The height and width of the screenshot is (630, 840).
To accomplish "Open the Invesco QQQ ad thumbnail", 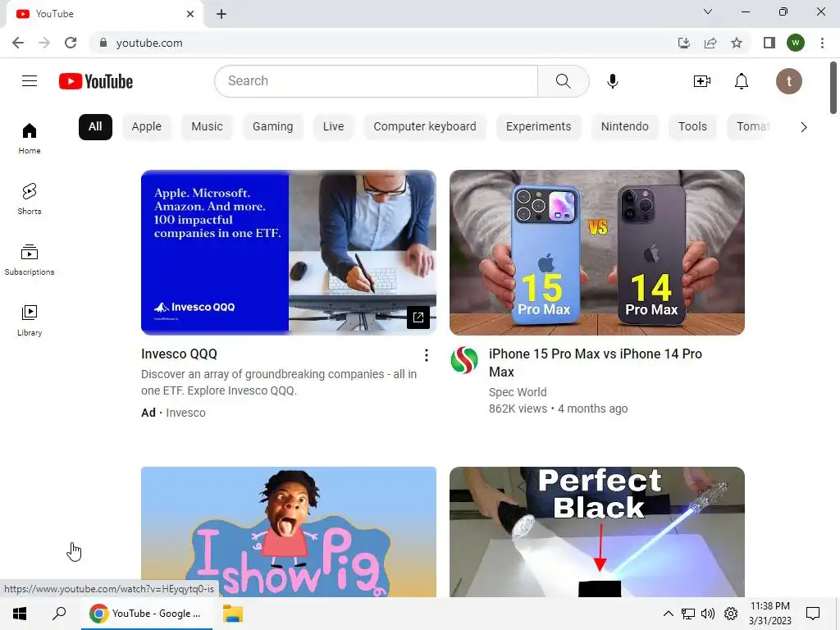I will click(x=288, y=253).
